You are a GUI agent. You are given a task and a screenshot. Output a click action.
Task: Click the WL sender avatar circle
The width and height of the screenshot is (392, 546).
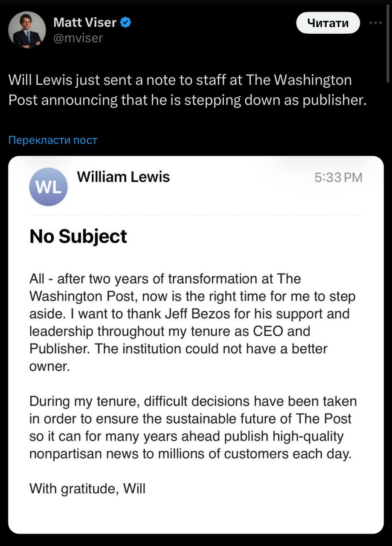[48, 187]
